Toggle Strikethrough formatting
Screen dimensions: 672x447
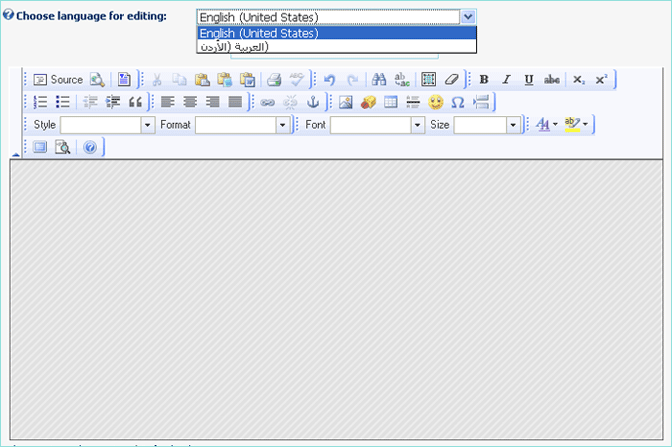[x=552, y=80]
